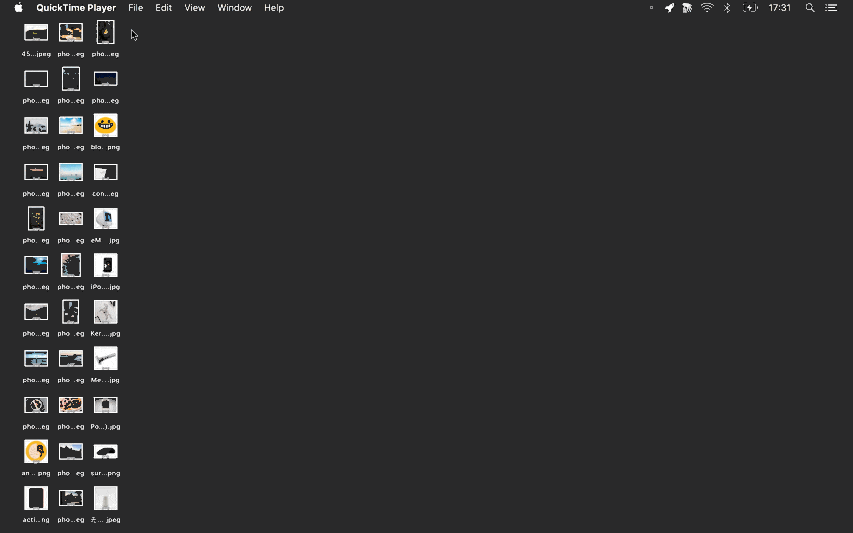Click the small record indicator in menu bar
This screenshot has height=533, width=853.
tap(651, 8)
